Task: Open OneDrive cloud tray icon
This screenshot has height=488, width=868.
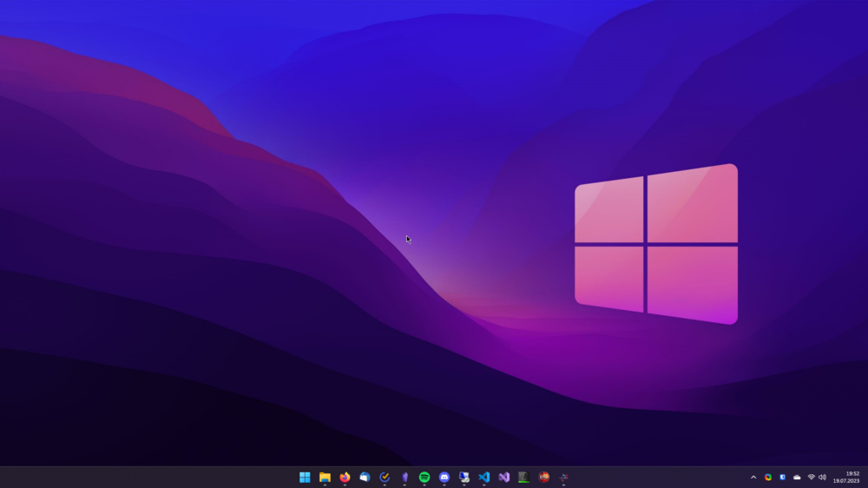Action: [797, 478]
